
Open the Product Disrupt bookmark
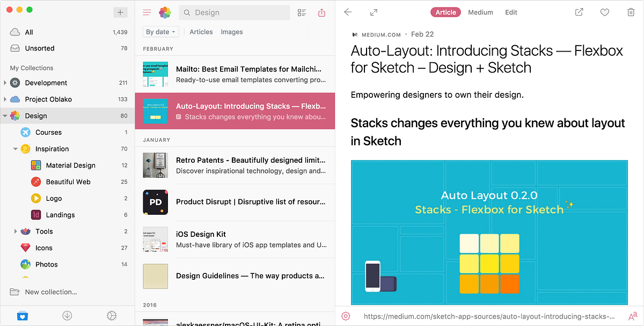click(235, 202)
